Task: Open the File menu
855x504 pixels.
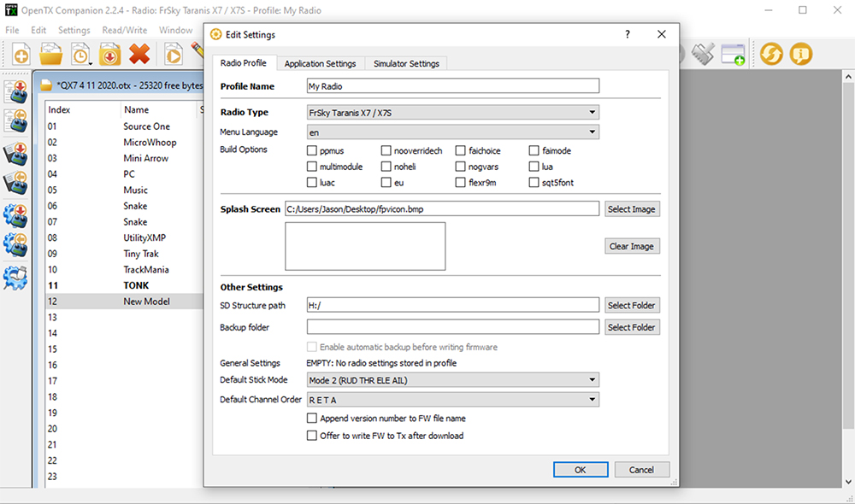Action: click(x=12, y=30)
